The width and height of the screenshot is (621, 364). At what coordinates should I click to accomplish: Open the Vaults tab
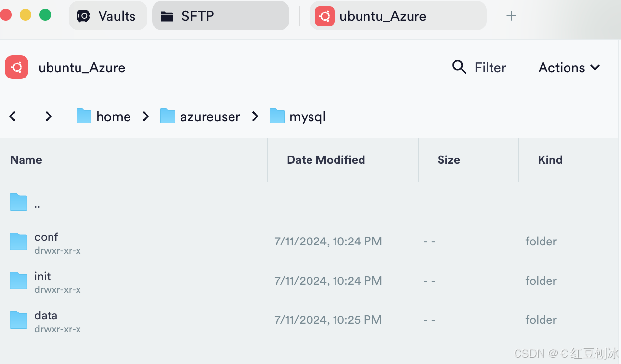point(107,16)
